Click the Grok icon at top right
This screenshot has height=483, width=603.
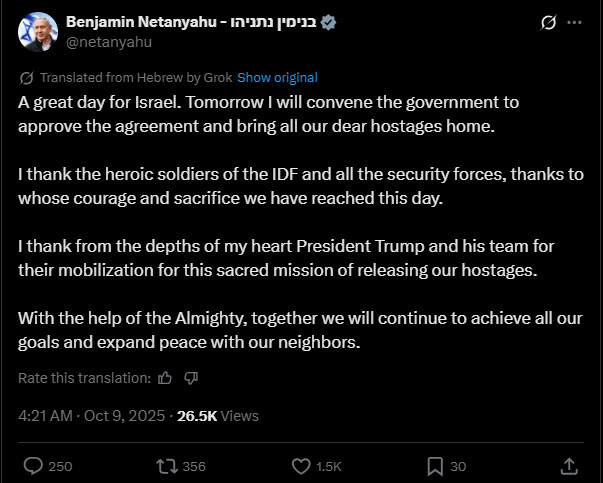547,23
